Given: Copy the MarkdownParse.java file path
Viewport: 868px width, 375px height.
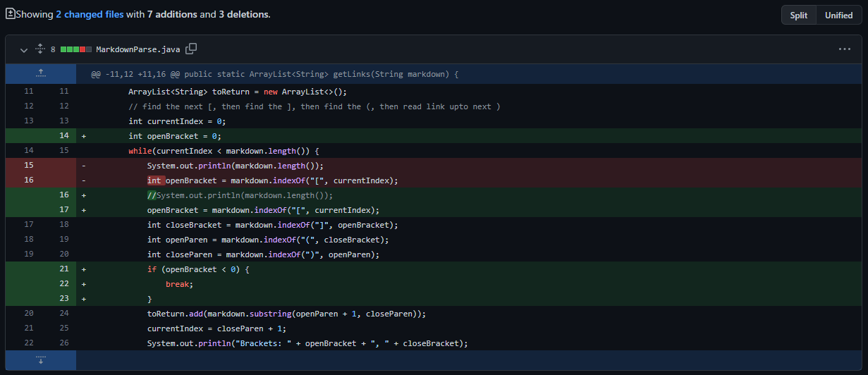Looking at the screenshot, I should pos(190,49).
